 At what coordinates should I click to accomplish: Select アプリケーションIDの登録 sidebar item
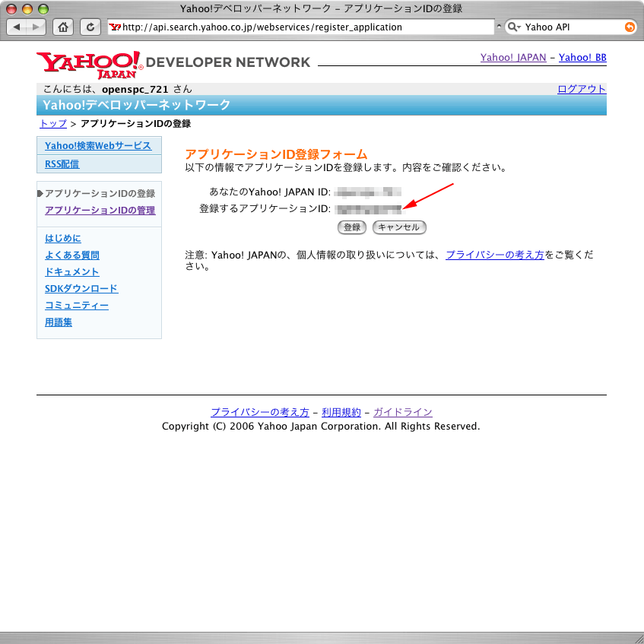100,193
